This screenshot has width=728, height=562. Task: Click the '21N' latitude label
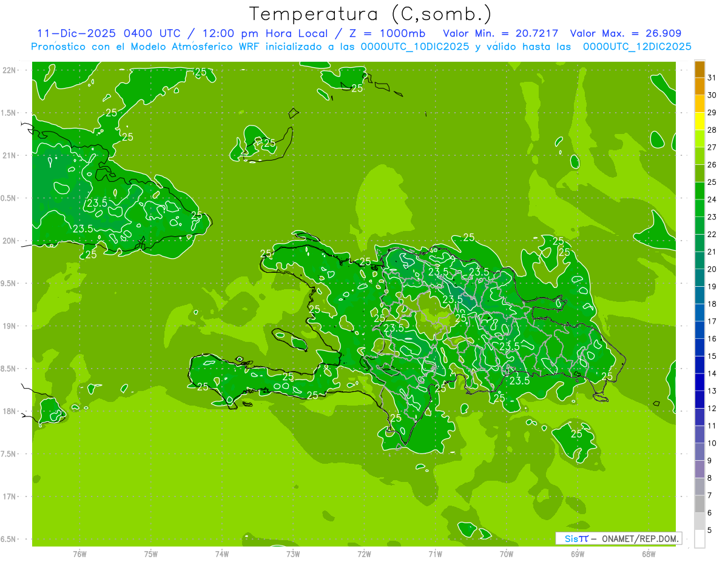[x=8, y=155]
